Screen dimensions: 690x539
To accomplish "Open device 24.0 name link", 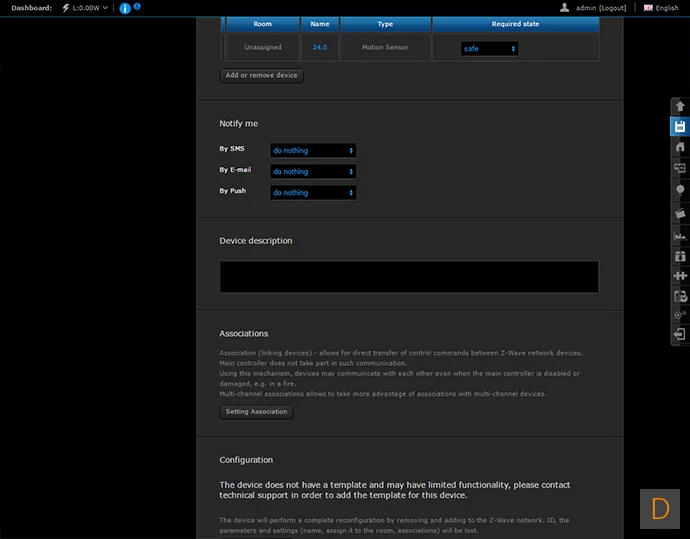I will 319,47.
